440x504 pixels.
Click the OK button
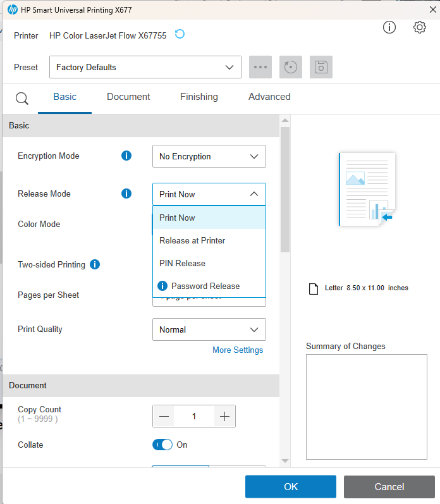[291, 487]
